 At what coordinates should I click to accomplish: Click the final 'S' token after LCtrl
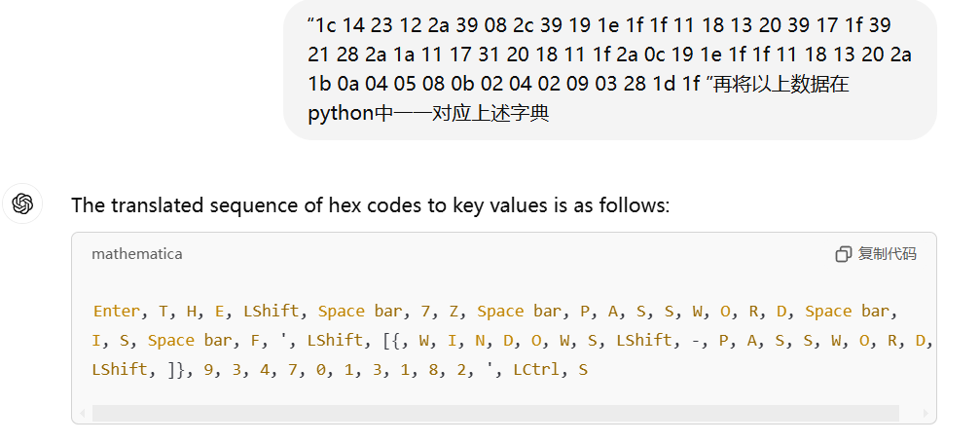coord(583,370)
